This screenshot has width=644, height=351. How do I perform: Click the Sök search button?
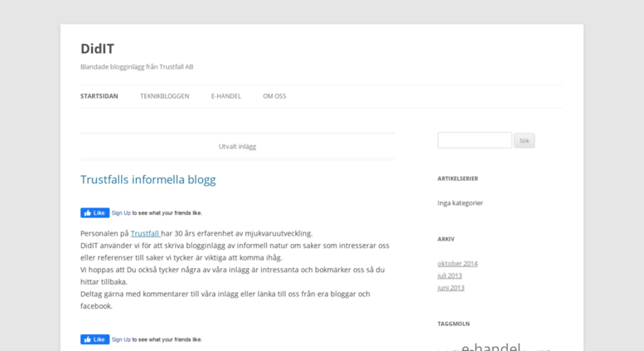point(524,140)
